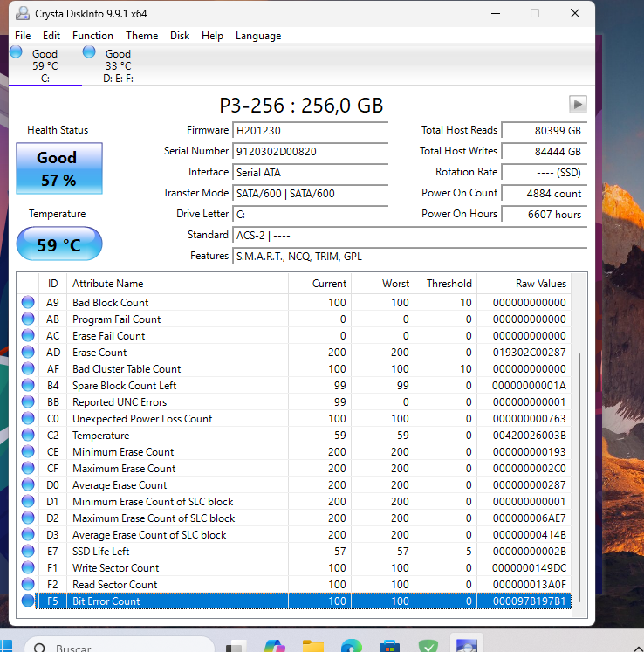Viewport: 644px width, 652px height.
Task: Click the status icon for Average Erase Count of SLC block
Action: tap(28, 534)
